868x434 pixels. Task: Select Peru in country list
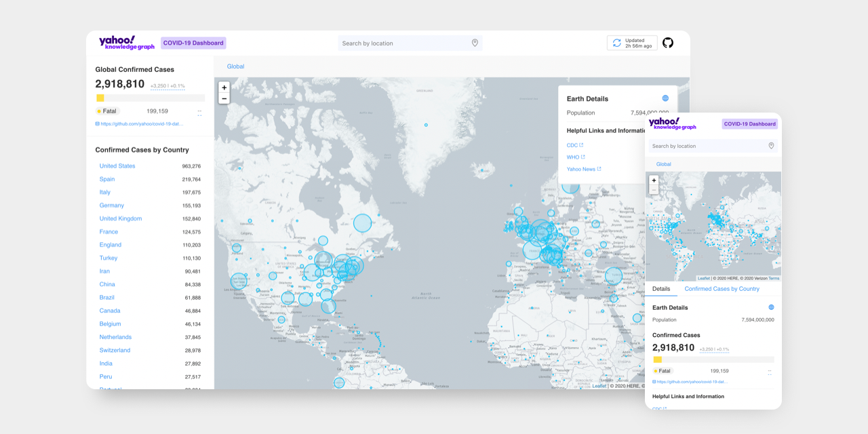pos(106,376)
